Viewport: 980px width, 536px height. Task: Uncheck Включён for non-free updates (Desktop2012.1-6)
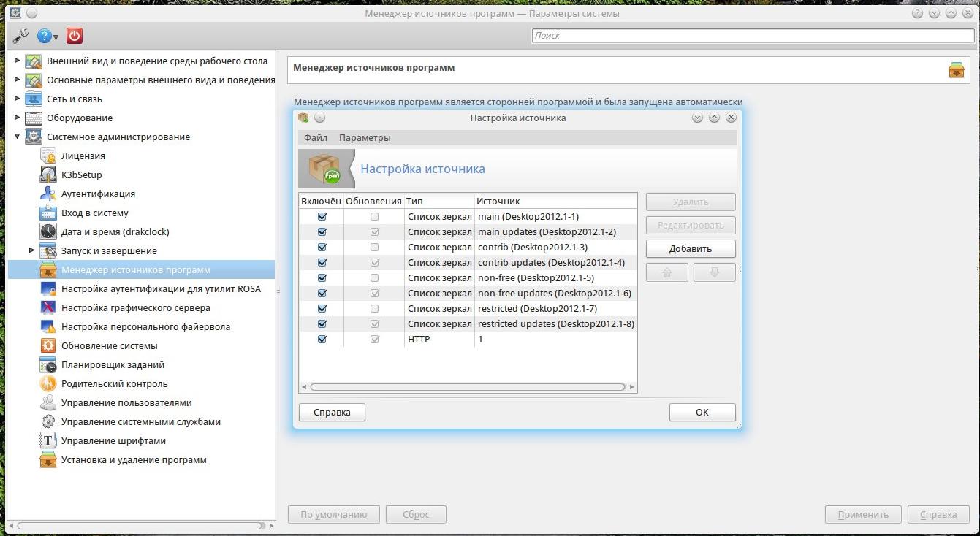click(x=322, y=294)
